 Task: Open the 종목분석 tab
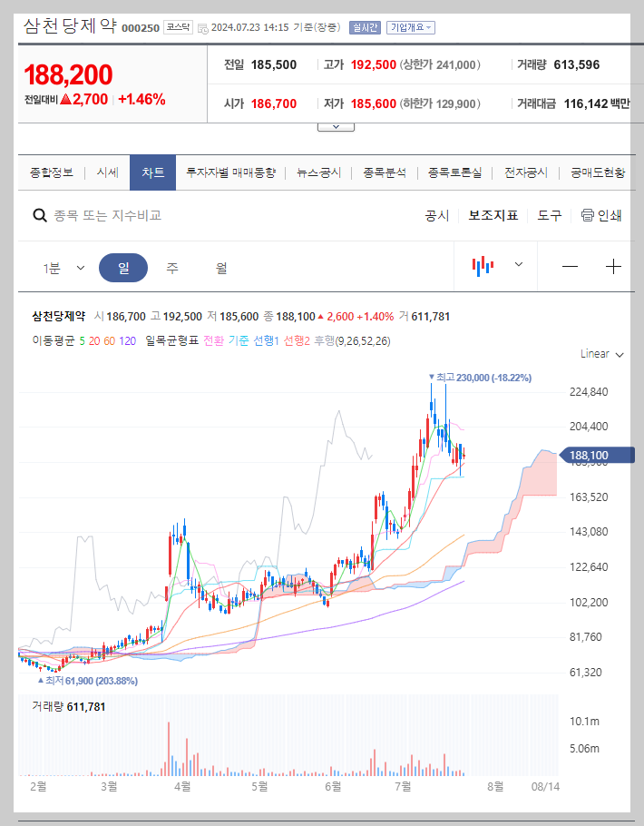click(385, 172)
